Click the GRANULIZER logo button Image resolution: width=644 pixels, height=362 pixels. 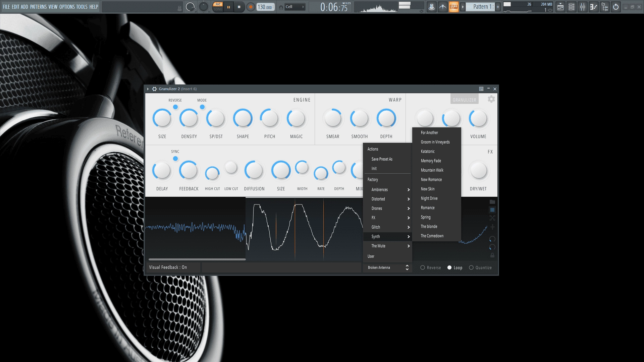coord(464,100)
